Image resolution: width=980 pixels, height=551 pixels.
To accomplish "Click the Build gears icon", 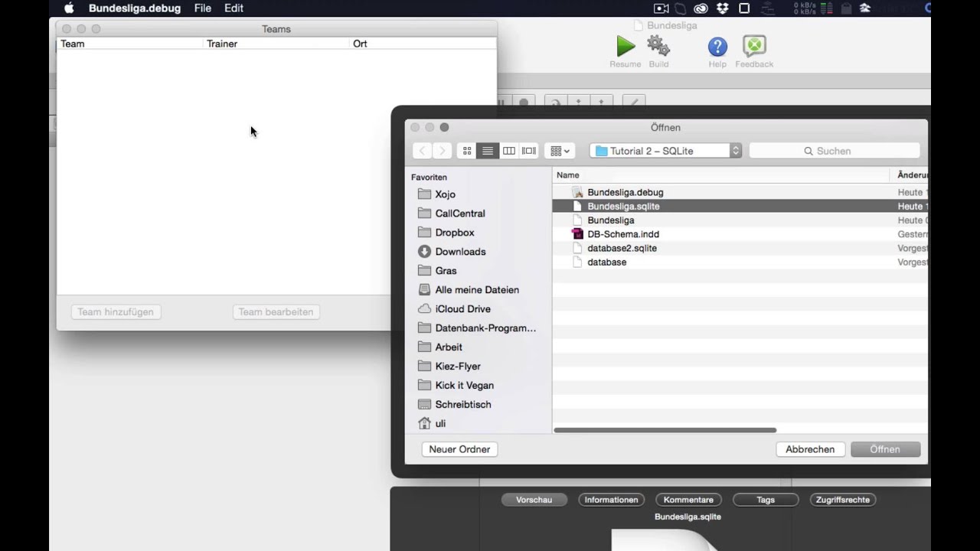I will 658,47.
